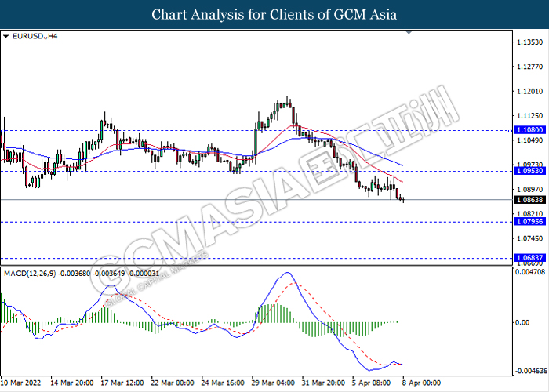Click the 24 Mar 16:00 time label
The width and height of the screenshot is (549, 392).
click(x=223, y=383)
